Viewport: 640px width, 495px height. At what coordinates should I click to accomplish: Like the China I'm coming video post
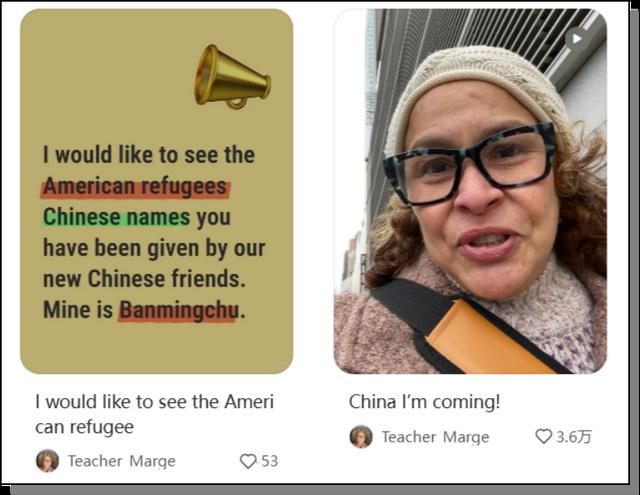[544, 436]
